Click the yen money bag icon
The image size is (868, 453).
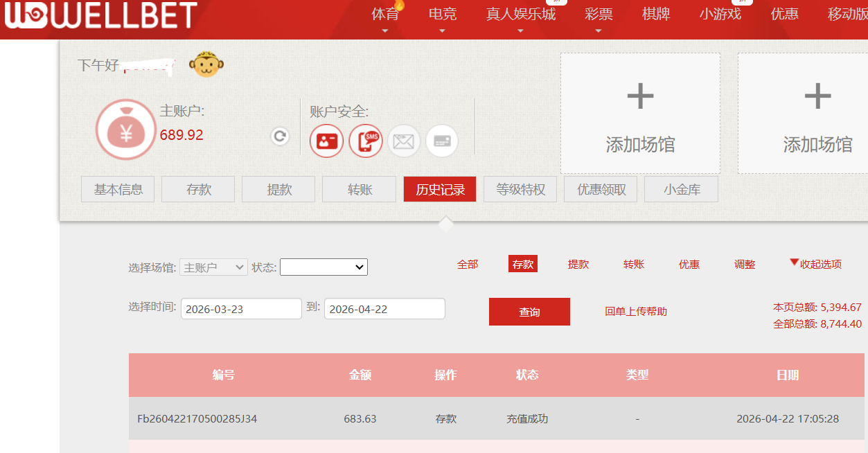[126, 130]
